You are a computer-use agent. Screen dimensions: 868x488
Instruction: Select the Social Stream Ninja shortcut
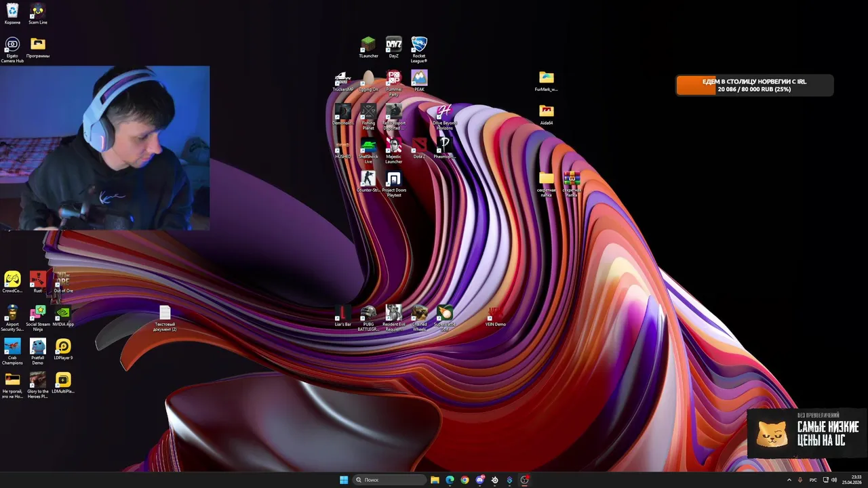tap(38, 318)
